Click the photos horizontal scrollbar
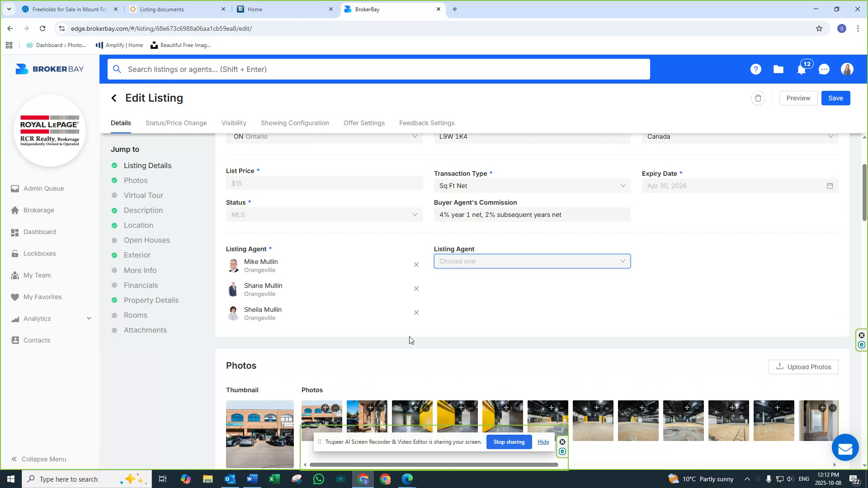The height and width of the screenshot is (488, 868). pyautogui.click(x=434, y=464)
